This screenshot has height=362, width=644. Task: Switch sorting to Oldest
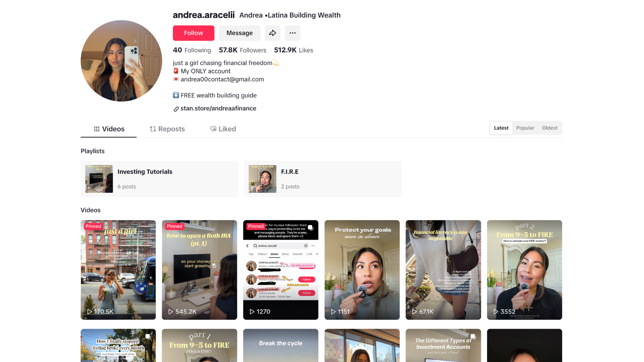tap(549, 128)
